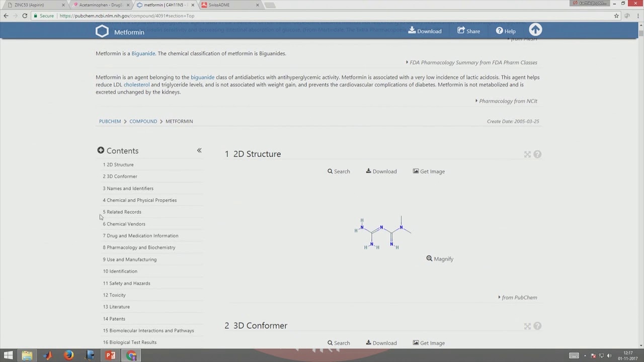This screenshot has width=644, height=362.
Task: Open the Share menu in the header
Action: (x=468, y=31)
